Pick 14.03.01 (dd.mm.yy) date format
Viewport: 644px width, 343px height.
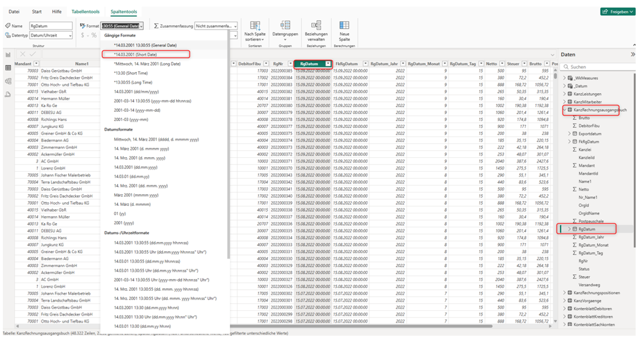pyautogui.click(x=131, y=176)
